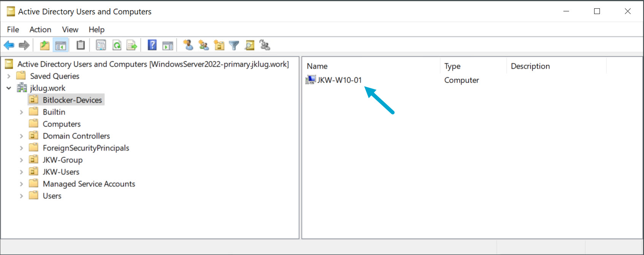Maximize the Active Directory window

click(x=597, y=11)
